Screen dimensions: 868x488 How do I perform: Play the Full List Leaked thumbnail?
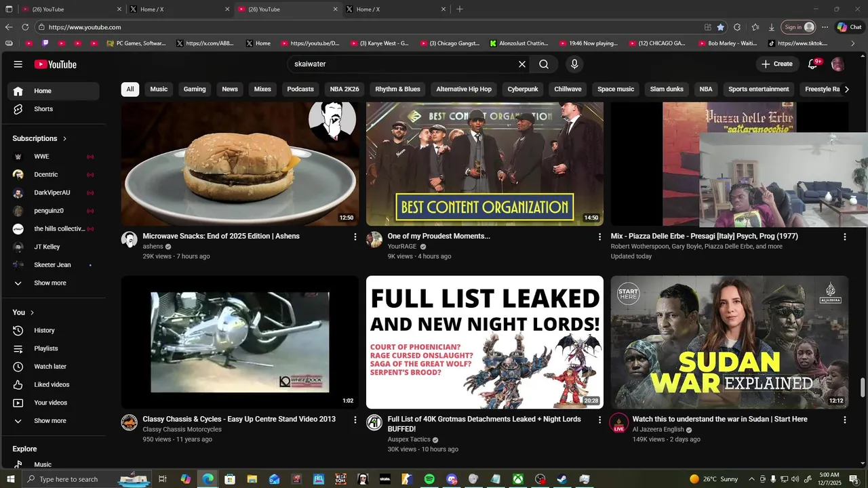[x=485, y=342]
